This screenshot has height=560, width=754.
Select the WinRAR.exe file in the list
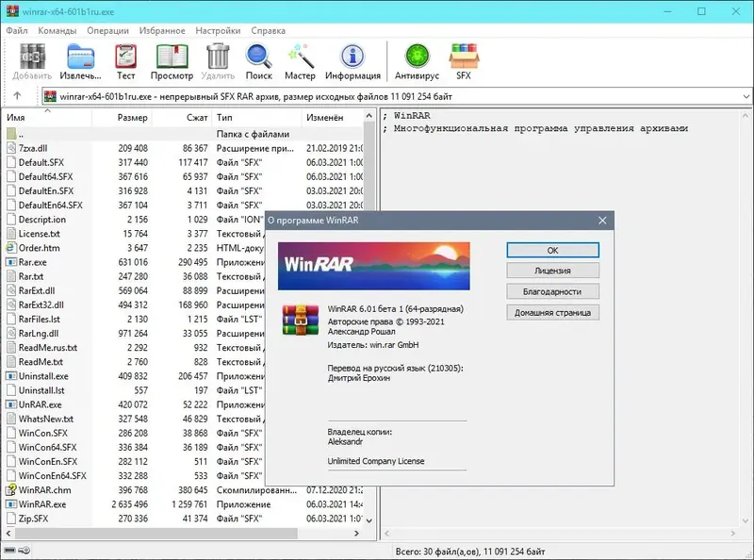pyautogui.click(x=44, y=503)
